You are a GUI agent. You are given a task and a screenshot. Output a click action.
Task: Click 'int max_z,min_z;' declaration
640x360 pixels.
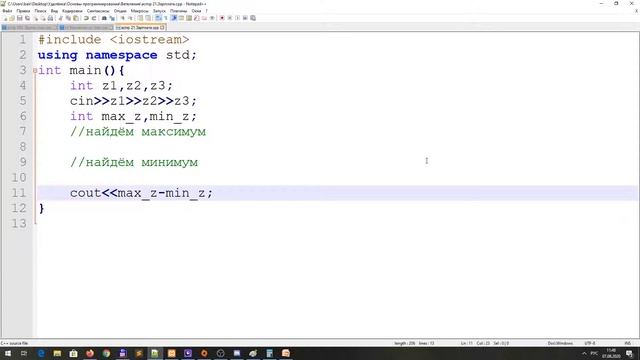(x=133, y=116)
